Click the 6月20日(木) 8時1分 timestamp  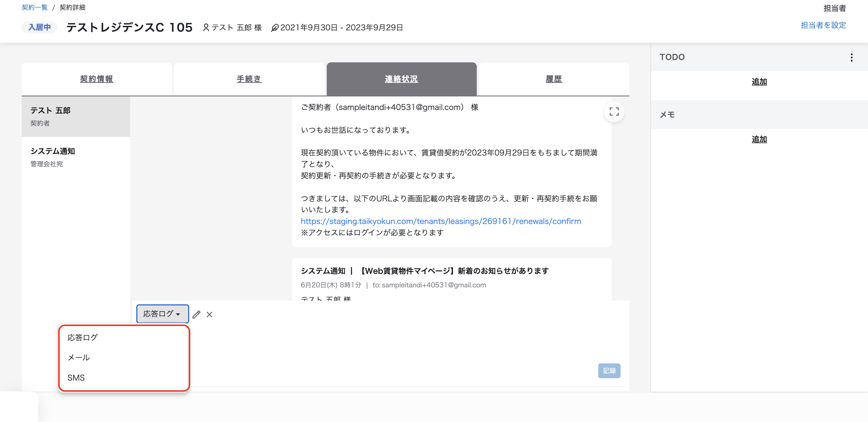[x=331, y=285]
